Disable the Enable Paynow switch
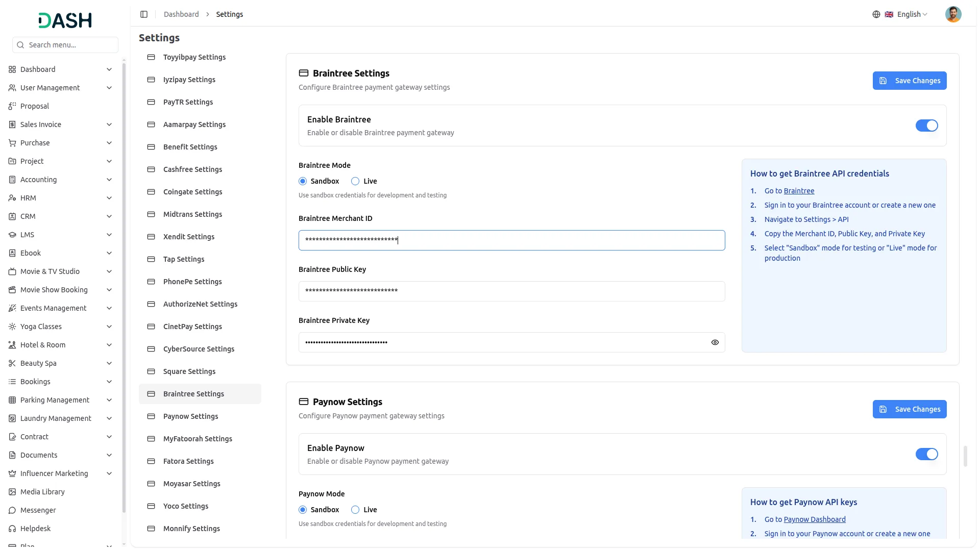This screenshot has width=980, height=551. point(926,454)
